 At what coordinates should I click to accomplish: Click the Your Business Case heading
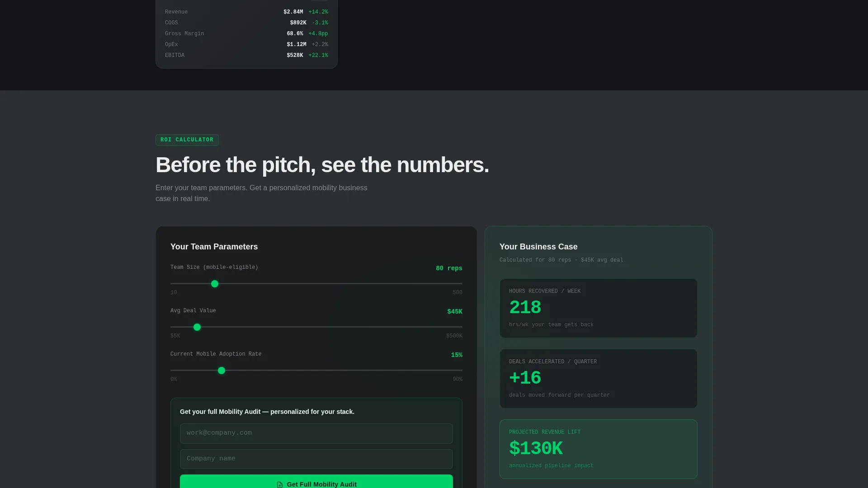coord(538,247)
